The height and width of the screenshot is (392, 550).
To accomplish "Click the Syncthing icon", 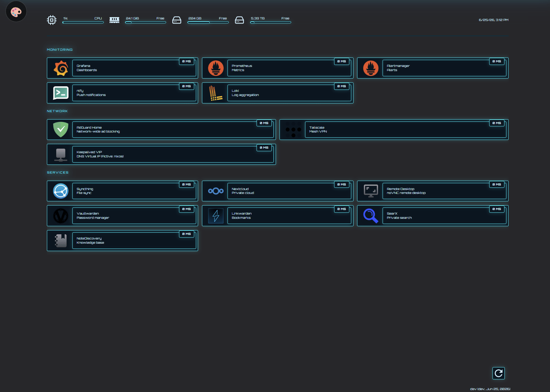I will point(61,191).
